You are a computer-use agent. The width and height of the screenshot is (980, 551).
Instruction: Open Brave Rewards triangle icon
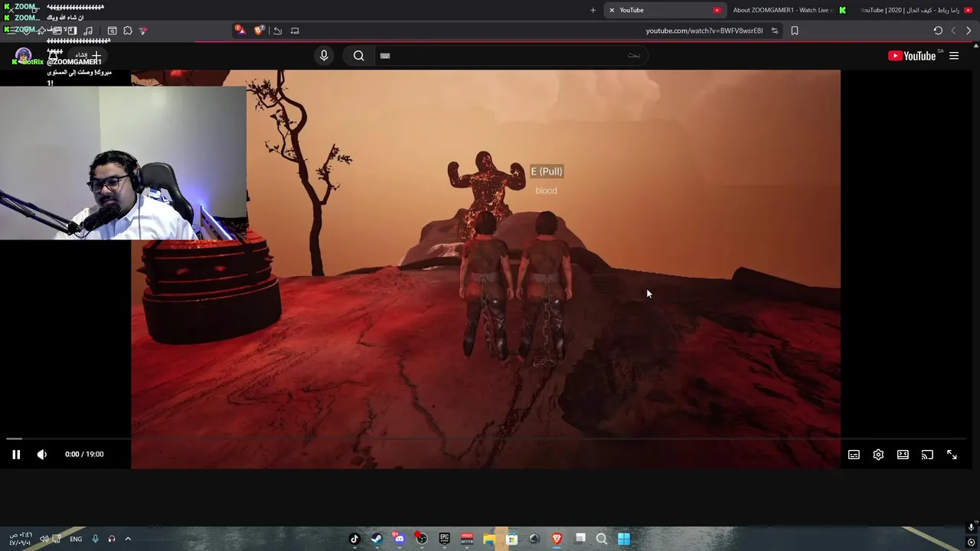tap(240, 31)
